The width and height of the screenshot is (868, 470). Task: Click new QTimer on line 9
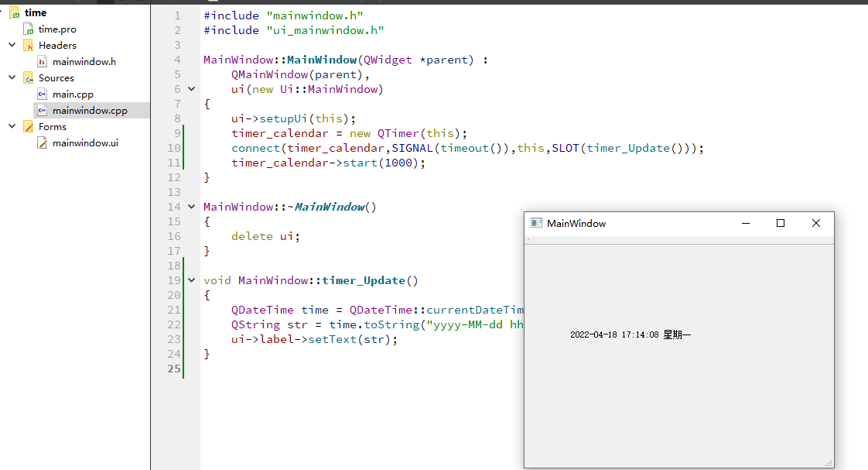[x=384, y=134]
